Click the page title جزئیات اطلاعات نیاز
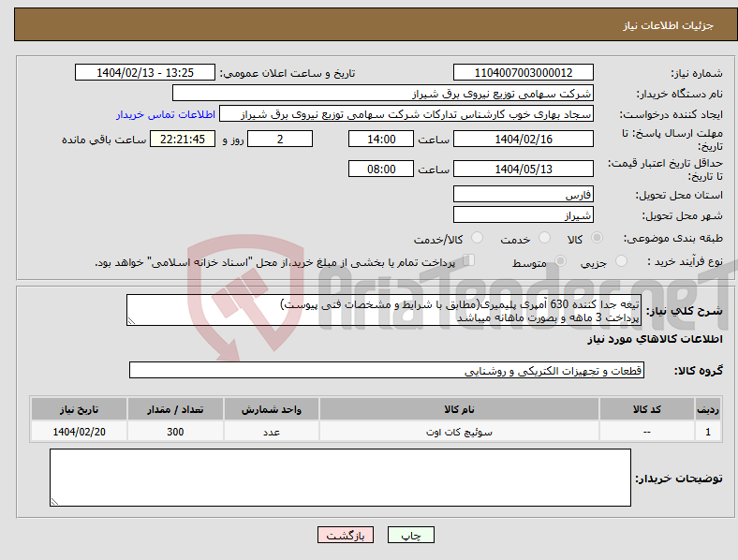 [669, 25]
